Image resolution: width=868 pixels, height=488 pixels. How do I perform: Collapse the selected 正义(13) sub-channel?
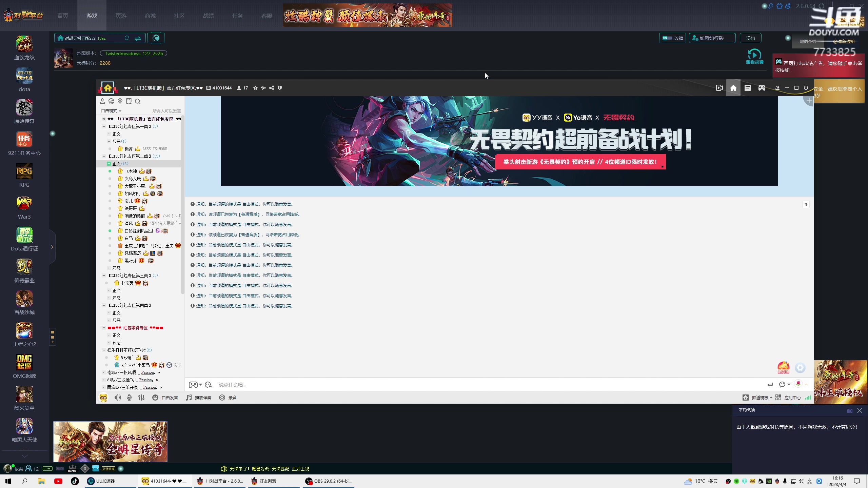(109, 164)
